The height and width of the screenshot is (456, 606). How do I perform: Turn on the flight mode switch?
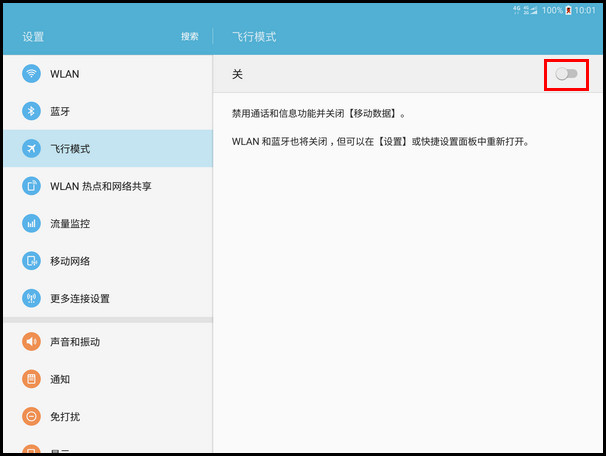pyautogui.click(x=567, y=74)
